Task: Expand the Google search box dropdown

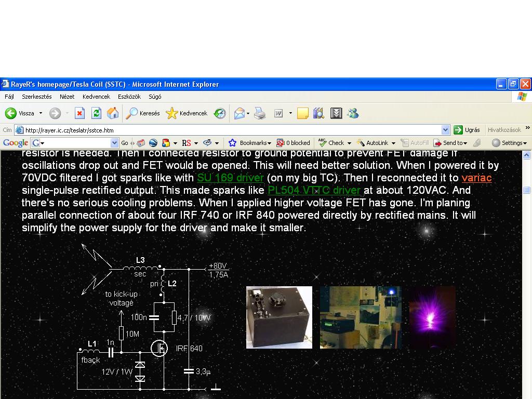Action: click(x=114, y=143)
